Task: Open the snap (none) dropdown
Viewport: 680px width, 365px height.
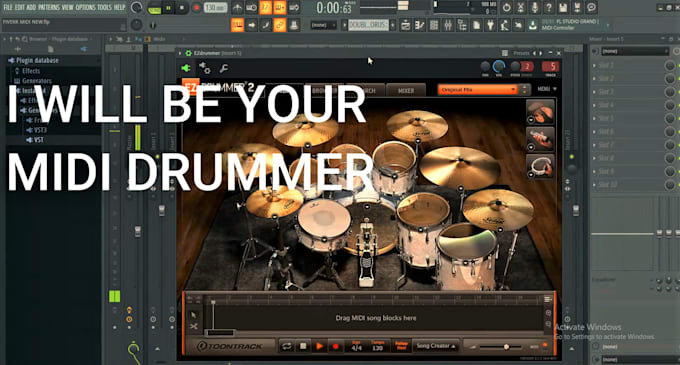Action: pyautogui.click(x=323, y=25)
